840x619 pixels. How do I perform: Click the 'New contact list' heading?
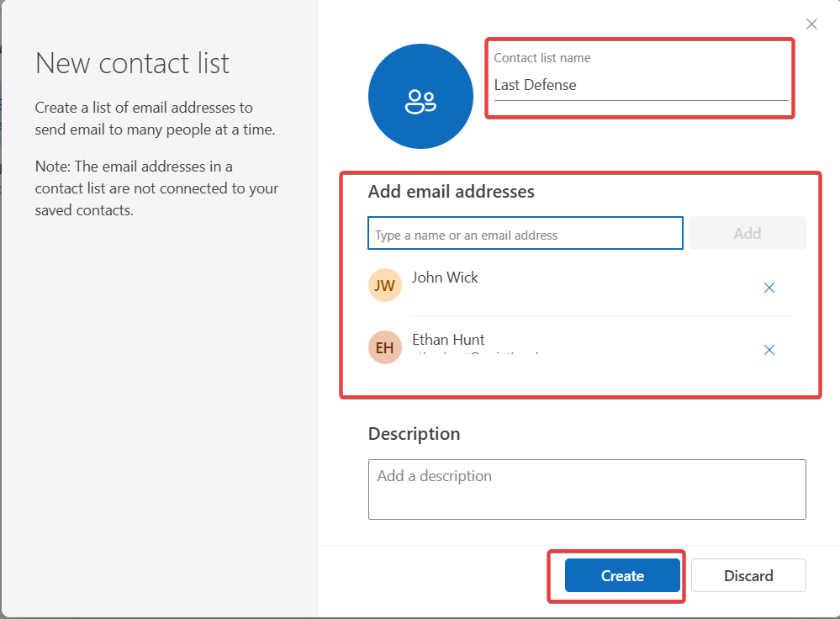pyautogui.click(x=132, y=63)
